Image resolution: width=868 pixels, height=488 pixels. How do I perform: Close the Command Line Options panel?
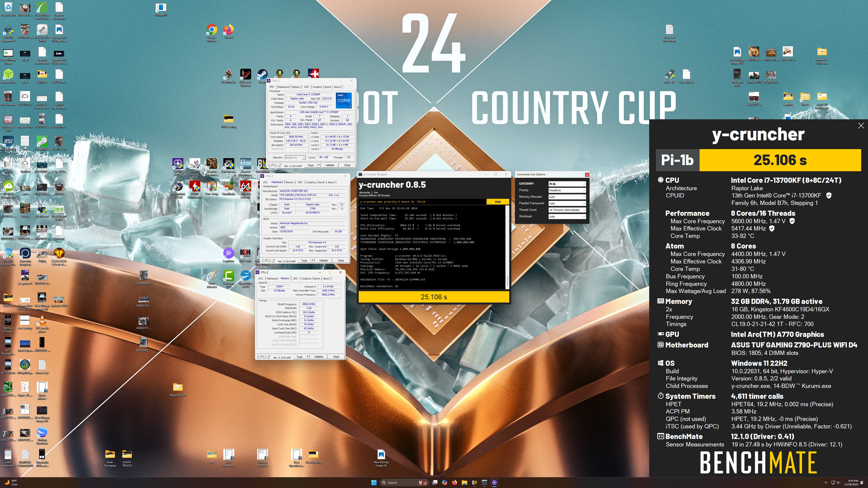pos(587,174)
